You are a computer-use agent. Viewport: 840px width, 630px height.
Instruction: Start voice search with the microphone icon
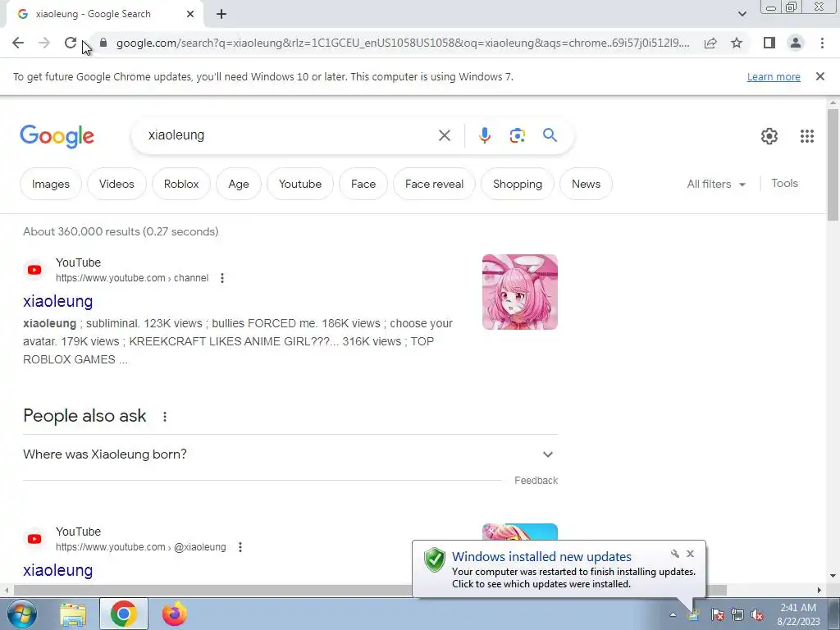pos(484,135)
